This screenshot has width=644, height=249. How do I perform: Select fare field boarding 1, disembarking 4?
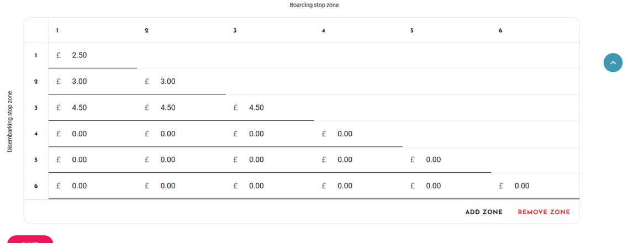93,134
